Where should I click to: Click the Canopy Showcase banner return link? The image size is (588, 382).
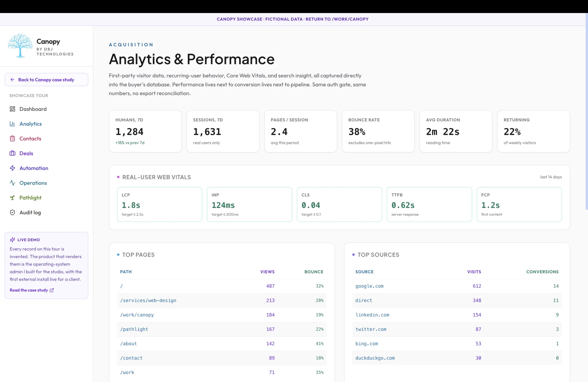coord(293,19)
